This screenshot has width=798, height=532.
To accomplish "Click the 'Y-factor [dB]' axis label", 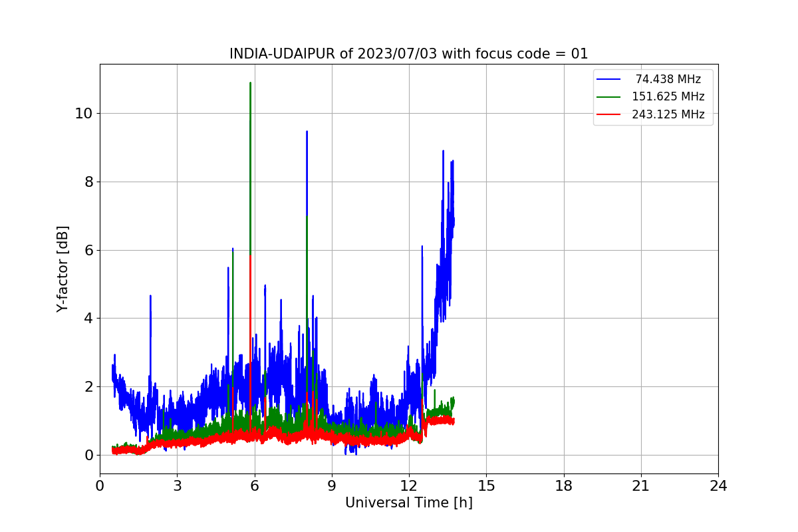I will [63, 269].
